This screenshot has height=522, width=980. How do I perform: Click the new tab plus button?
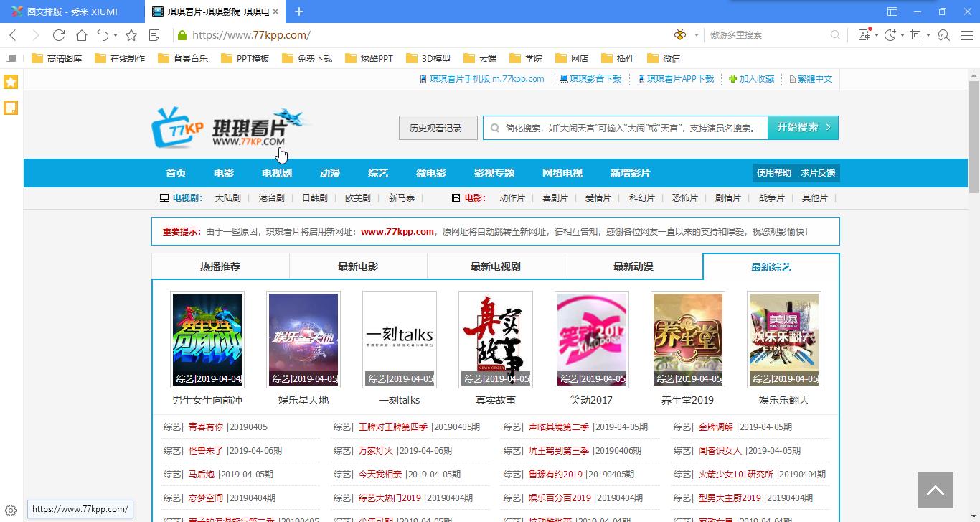[x=299, y=11]
